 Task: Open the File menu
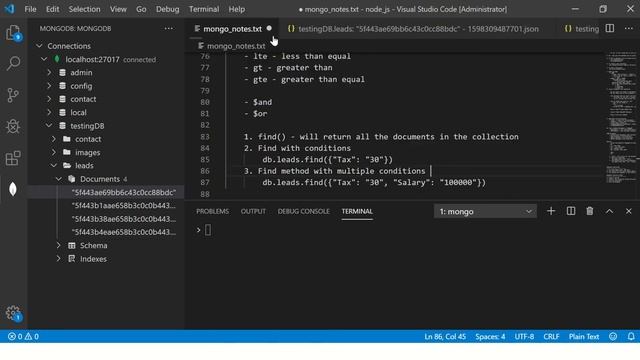coord(30,9)
